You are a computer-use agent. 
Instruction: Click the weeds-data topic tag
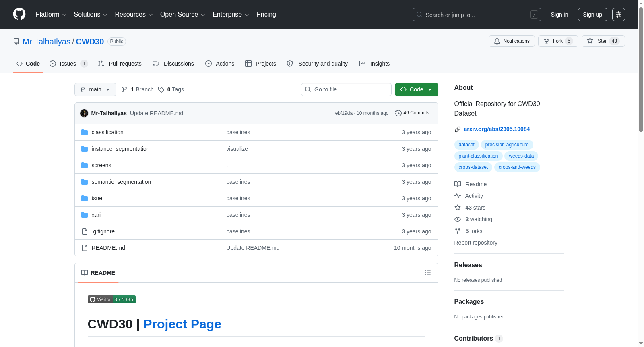[521, 156]
